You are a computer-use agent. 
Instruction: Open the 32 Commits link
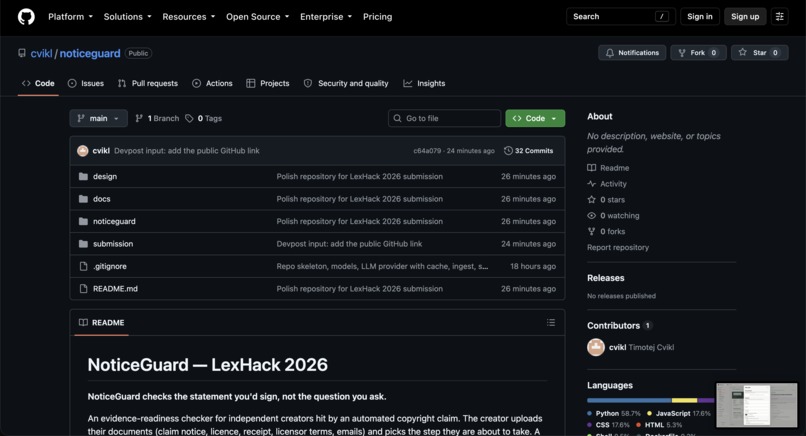[528, 151]
